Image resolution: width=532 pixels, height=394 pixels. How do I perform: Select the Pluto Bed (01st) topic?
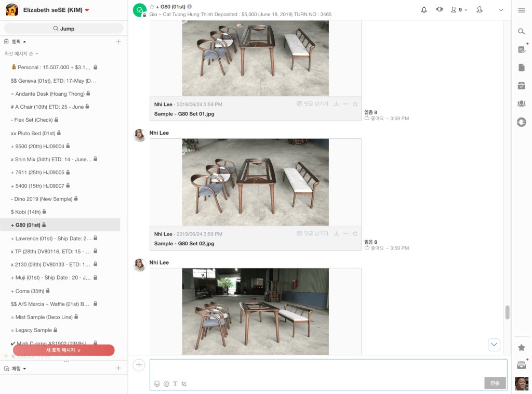coord(33,133)
